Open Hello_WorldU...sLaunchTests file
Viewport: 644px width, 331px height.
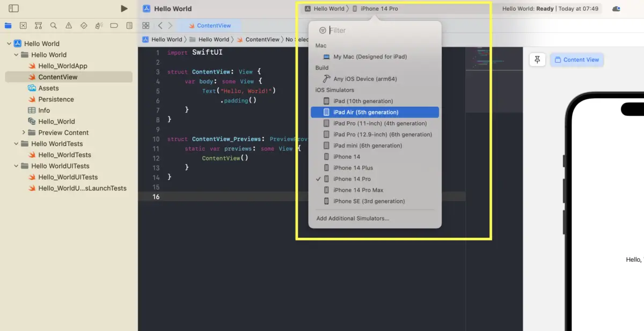pyautogui.click(x=69, y=188)
